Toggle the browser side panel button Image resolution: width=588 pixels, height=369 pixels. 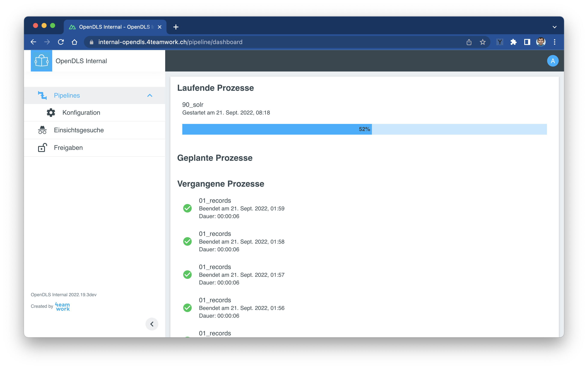click(x=527, y=42)
